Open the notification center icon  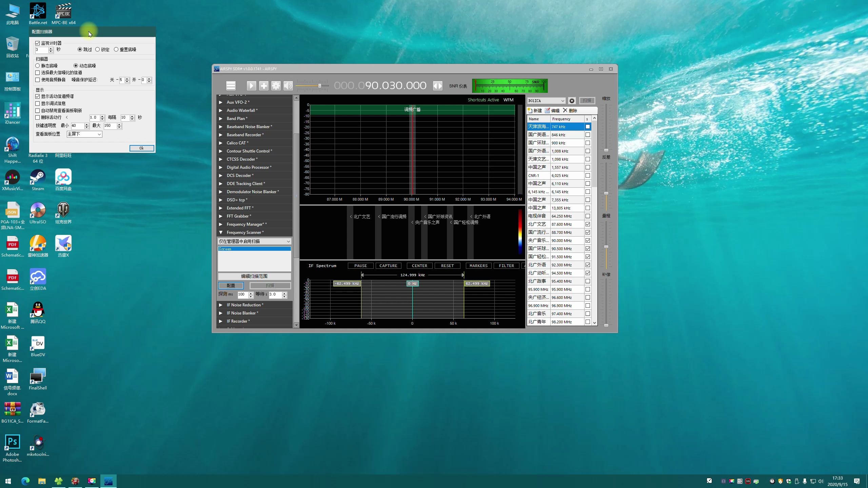point(857,481)
